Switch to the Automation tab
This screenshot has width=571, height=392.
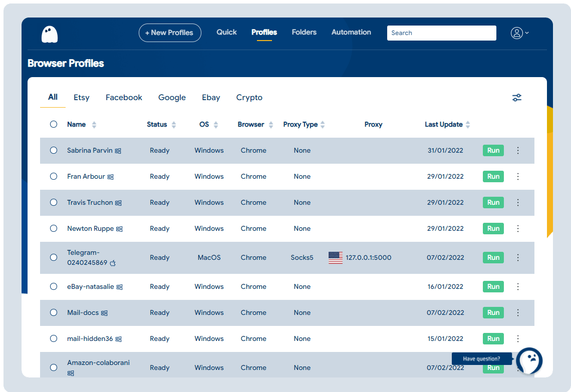point(351,32)
